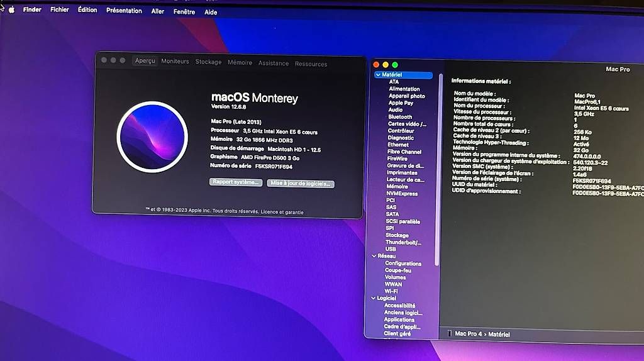
Task: Select SATA in the sidebar
Action: 392,214
